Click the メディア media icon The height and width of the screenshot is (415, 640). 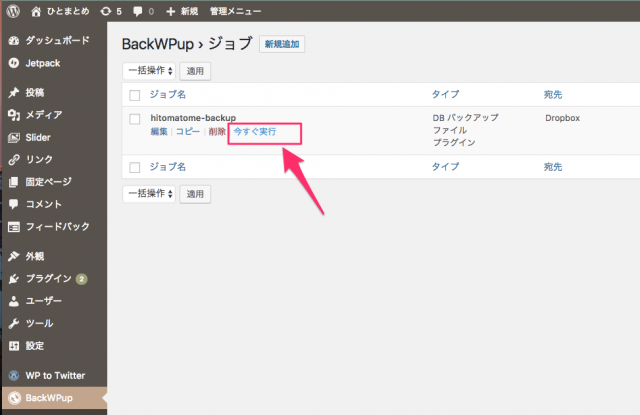[14, 115]
